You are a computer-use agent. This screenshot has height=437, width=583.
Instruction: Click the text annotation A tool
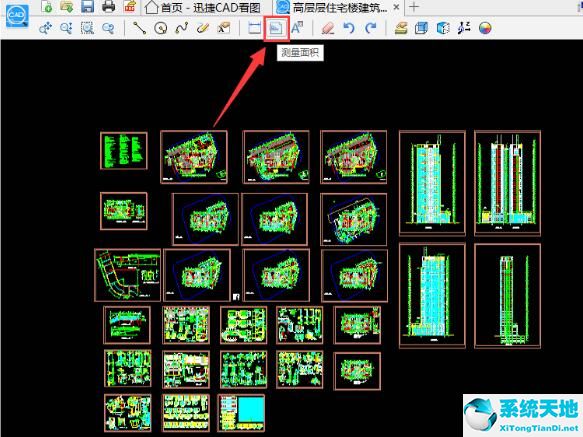point(297,28)
